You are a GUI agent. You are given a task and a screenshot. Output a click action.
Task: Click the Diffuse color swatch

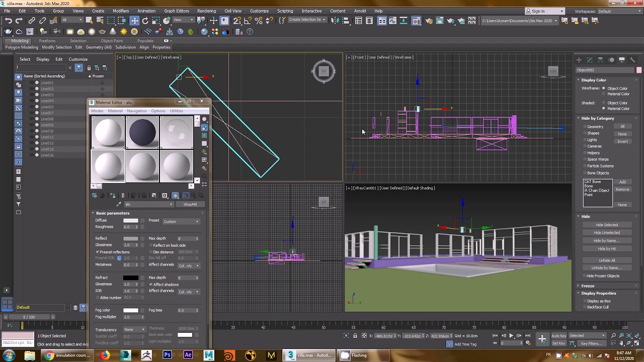pos(130,221)
